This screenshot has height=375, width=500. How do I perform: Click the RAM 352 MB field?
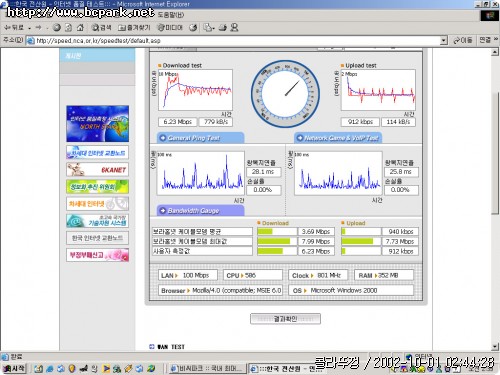[384, 275]
